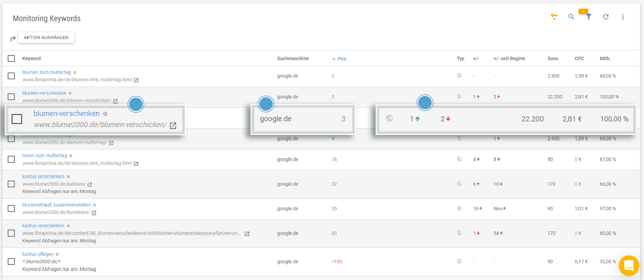Click globe type icon in kaktus pflegen row
This screenshot has height=280, width=644.
tap(460, 261)
